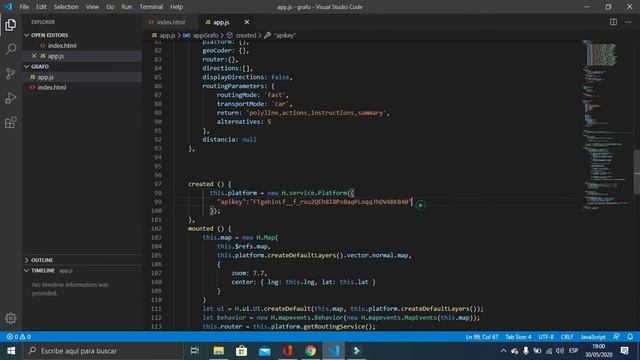Open the Run menu
The height and width of the screenshot is (360, 640).
pyautogui.click(x=127, y=7)
